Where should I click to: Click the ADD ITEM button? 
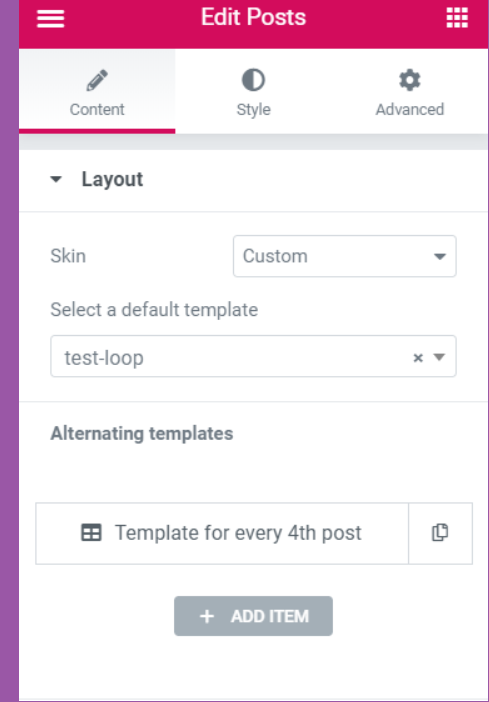253,616
